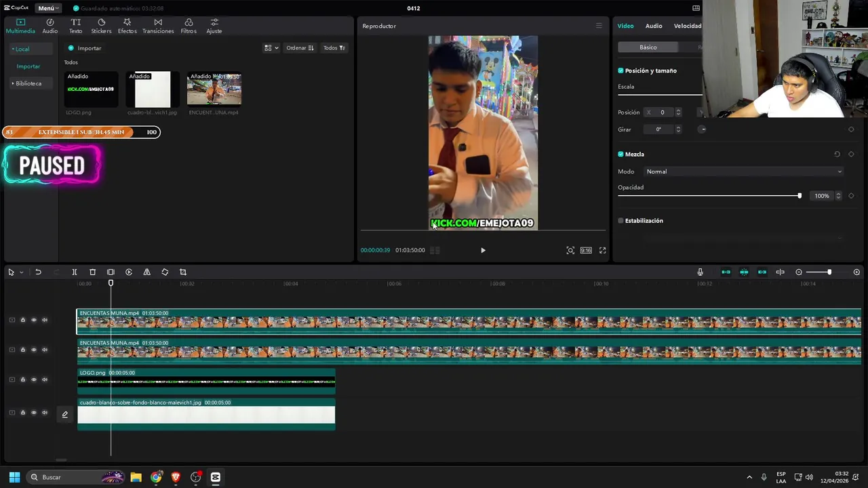This screenshot has height=488, width=868.
Task: Select the cuadro-blanco jpg media thumbnail
Action: 153,89
